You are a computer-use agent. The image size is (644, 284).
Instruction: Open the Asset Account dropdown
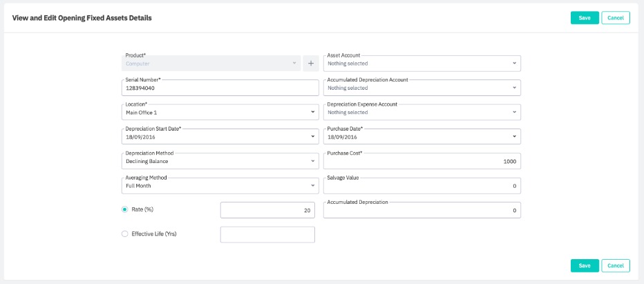[x=422, y=64]
